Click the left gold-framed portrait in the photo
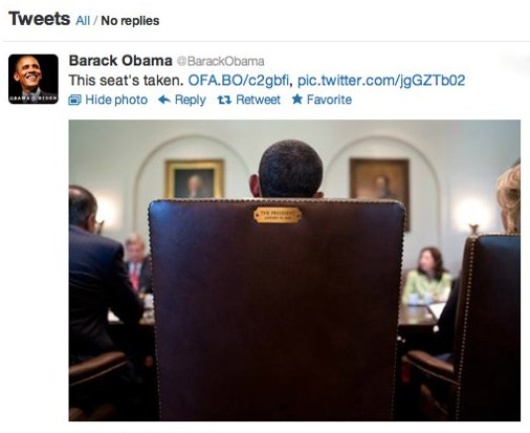The image size is (530, 433). point(194,179)
